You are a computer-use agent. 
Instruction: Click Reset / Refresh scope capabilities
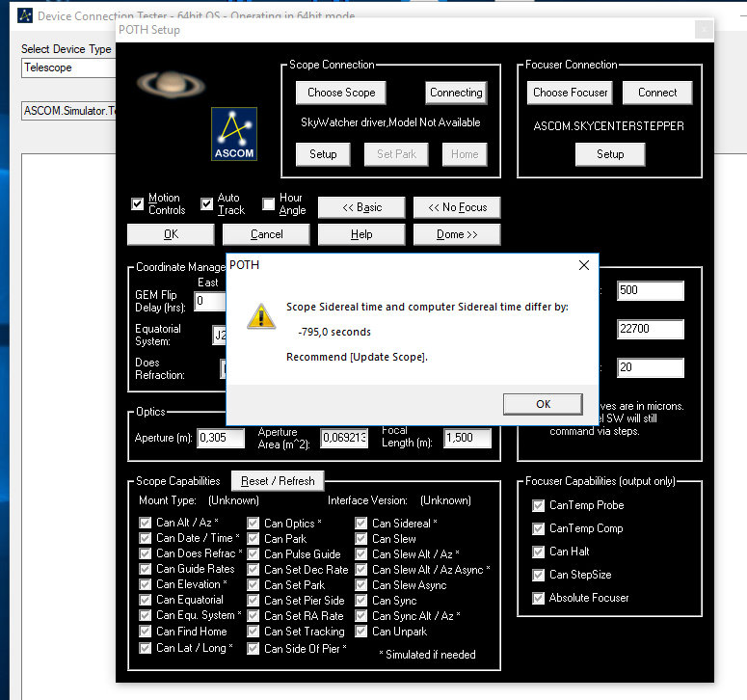[x=278, y=481]
